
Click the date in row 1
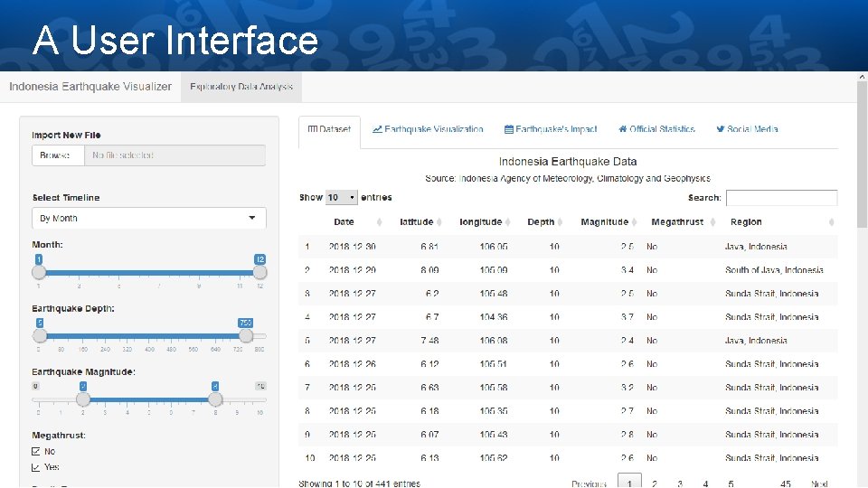click(352, 247)
